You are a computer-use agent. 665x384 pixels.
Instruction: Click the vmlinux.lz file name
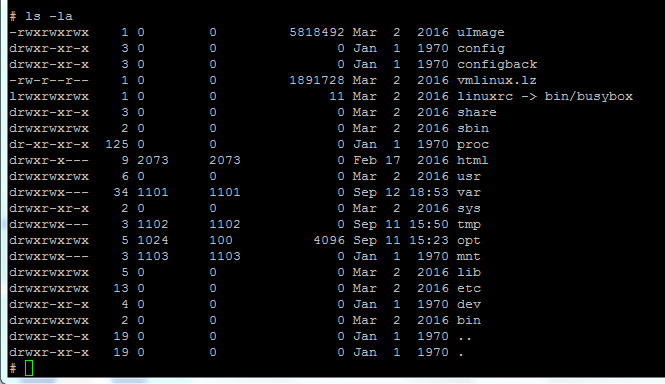tap(497, 80)
